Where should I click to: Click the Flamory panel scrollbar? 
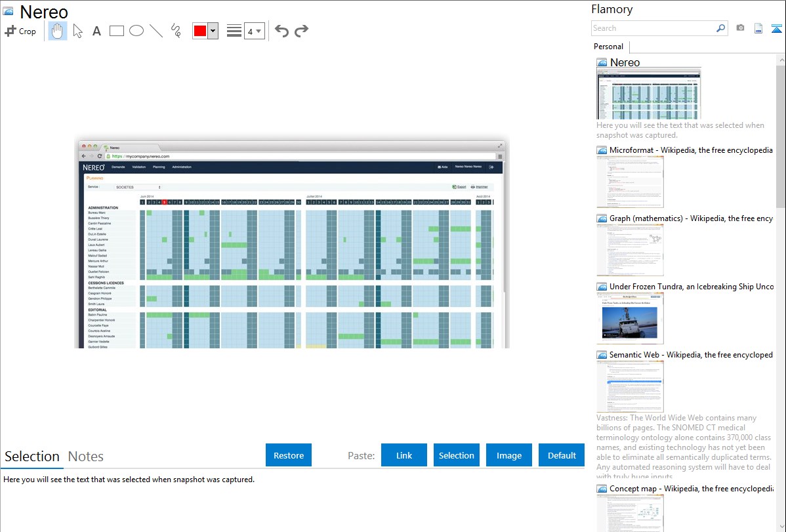pyautogui.click(x=781, y=135)
